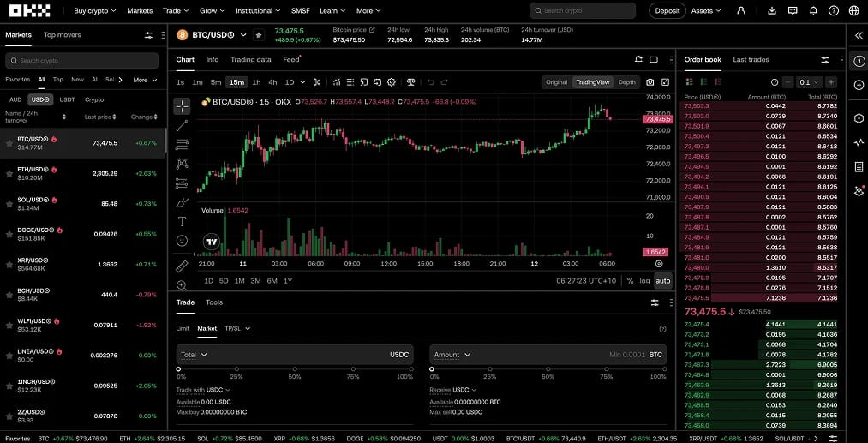Image resolution: width=868 pixels, height=443 pixels.
Task: Open the Markets link in top navigation
Action: point(140,10)
